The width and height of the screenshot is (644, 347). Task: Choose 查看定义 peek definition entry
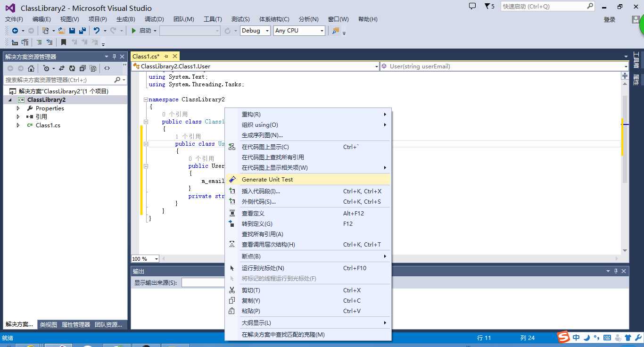pyautogui.click(x=308, y=214)
